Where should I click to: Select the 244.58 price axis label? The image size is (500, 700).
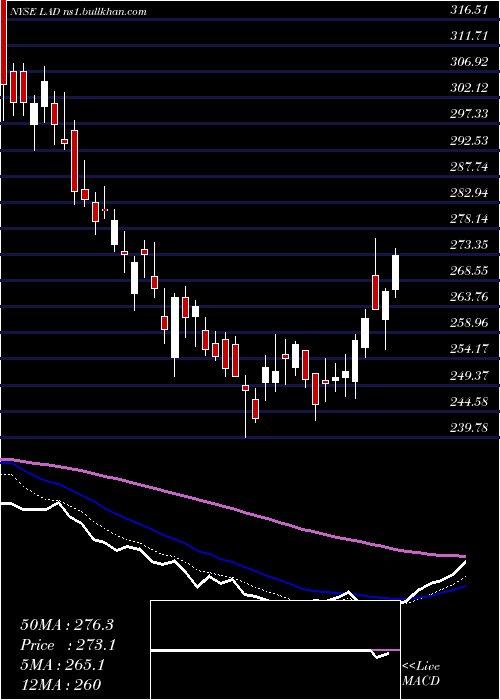pos(469,402)
